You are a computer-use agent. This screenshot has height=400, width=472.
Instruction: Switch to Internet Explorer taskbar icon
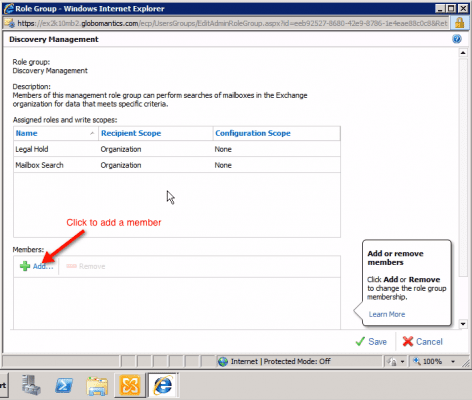162,385
